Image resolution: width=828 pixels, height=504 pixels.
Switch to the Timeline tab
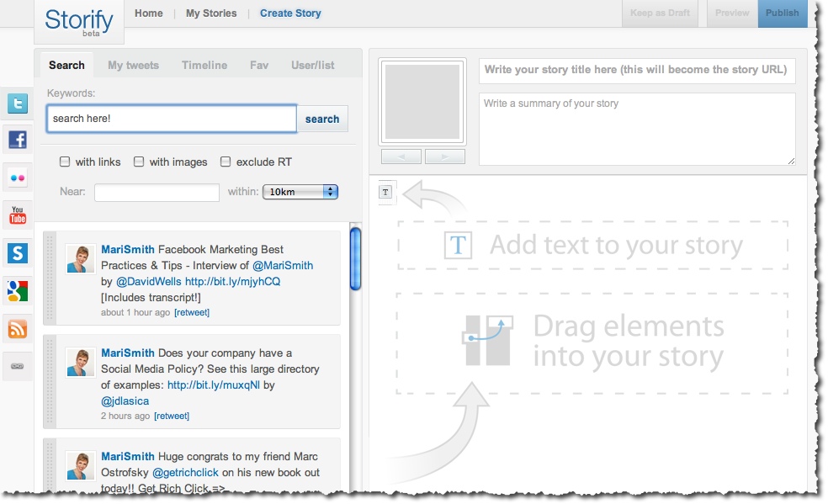point(204,65)
